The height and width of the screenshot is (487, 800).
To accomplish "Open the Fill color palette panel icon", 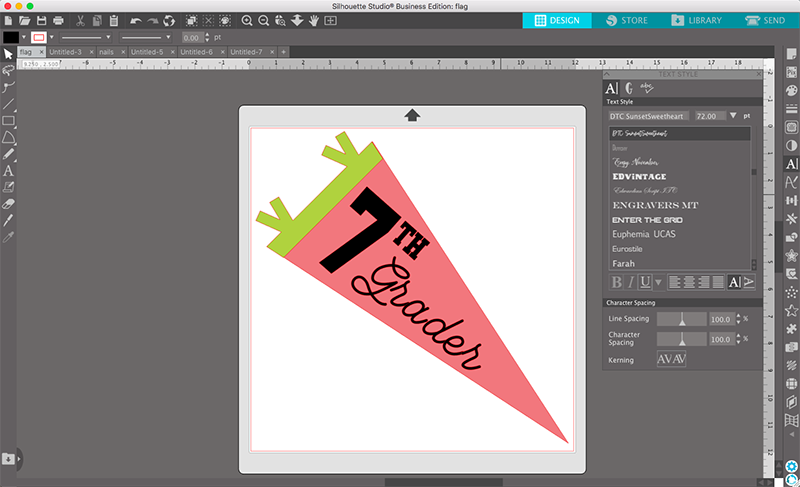I will (x=791, y=90).
